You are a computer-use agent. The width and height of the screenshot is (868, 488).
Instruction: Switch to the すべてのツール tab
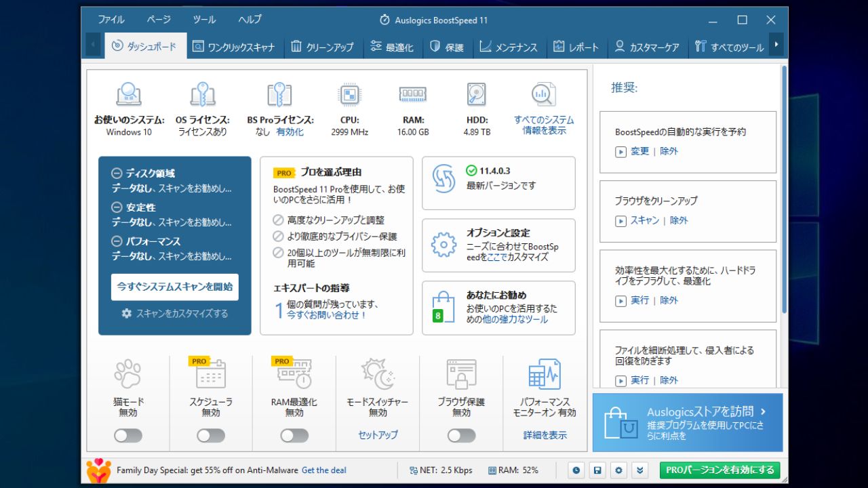[730, 47]
